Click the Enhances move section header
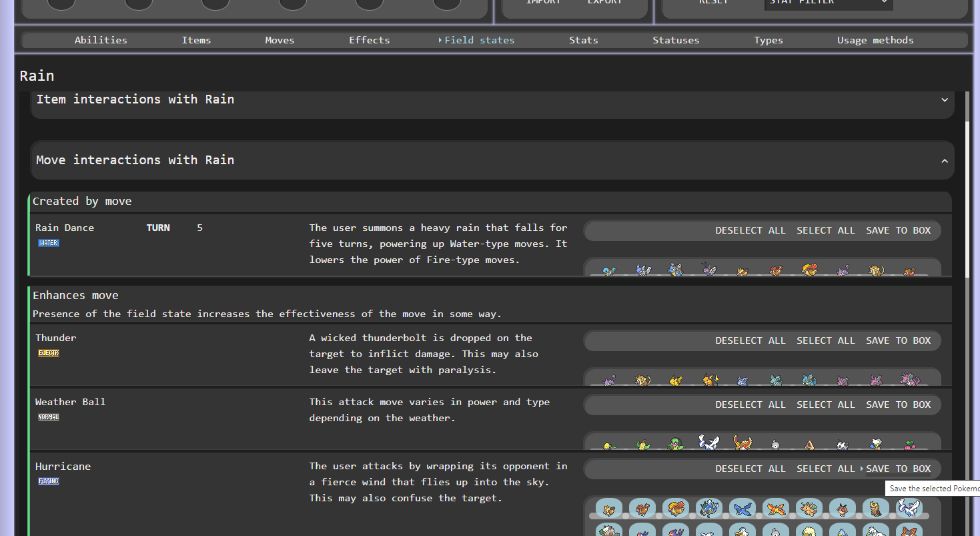Screen dimensions: 980x536 click(75, 295)
